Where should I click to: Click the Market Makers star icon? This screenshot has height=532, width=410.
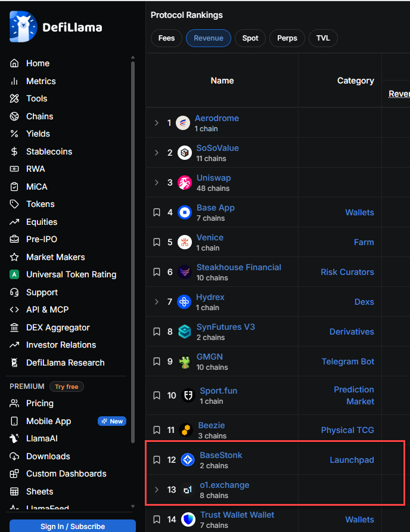pyautogui.click(x=14, y=257)
